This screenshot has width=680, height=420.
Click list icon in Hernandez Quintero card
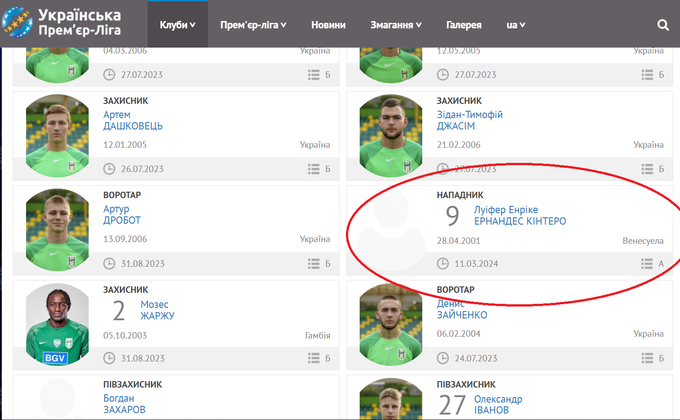pyautogui.click(x=646, y=263)
